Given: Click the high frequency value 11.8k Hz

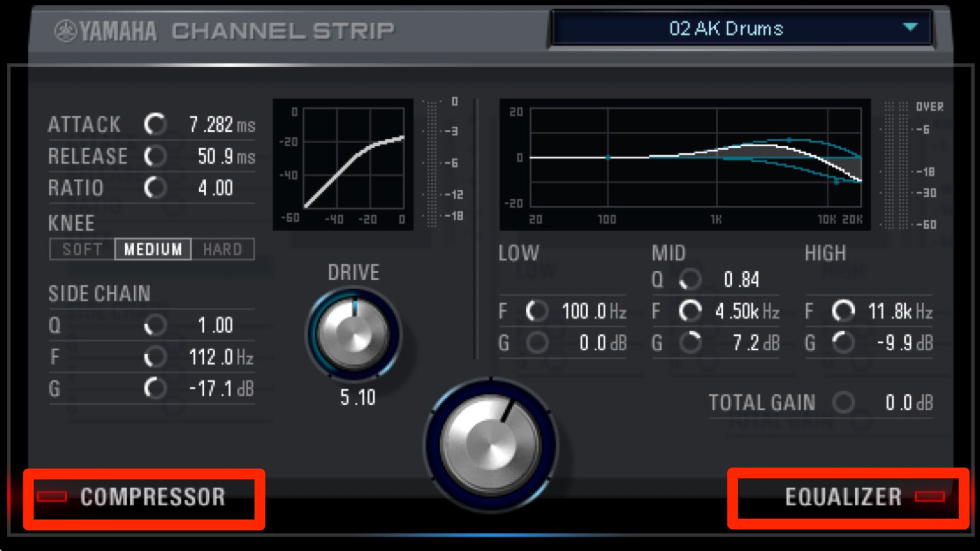Looking at the screenshot, I should click(900, 311).
